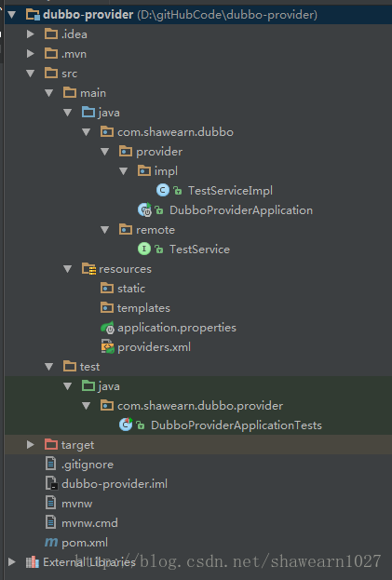Select the templates folder
Image resolution: width=392 pixels, height=580 pixels.
coord(143,308)
